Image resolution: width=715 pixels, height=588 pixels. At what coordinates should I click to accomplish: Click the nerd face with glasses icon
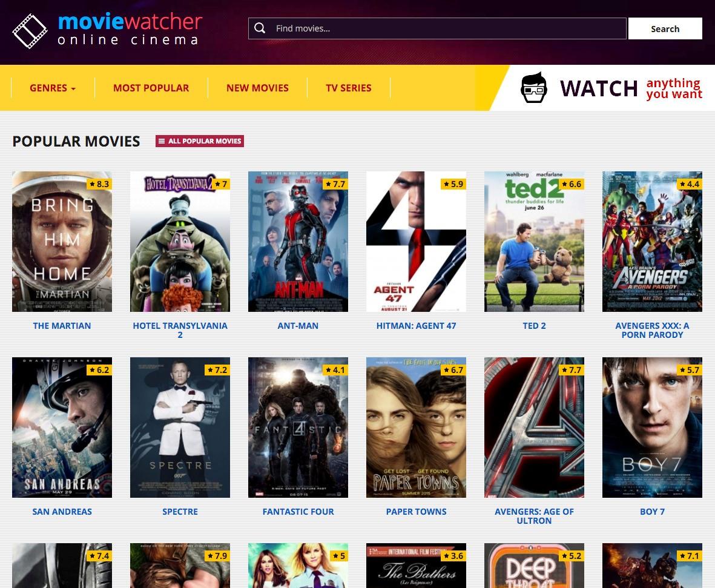tap(533, 88)
